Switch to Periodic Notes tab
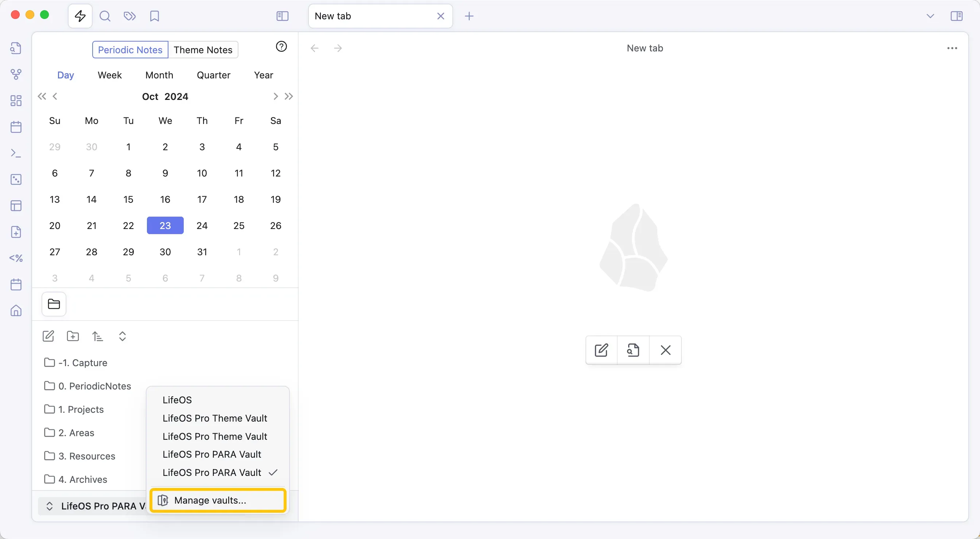 pos(130,50)
